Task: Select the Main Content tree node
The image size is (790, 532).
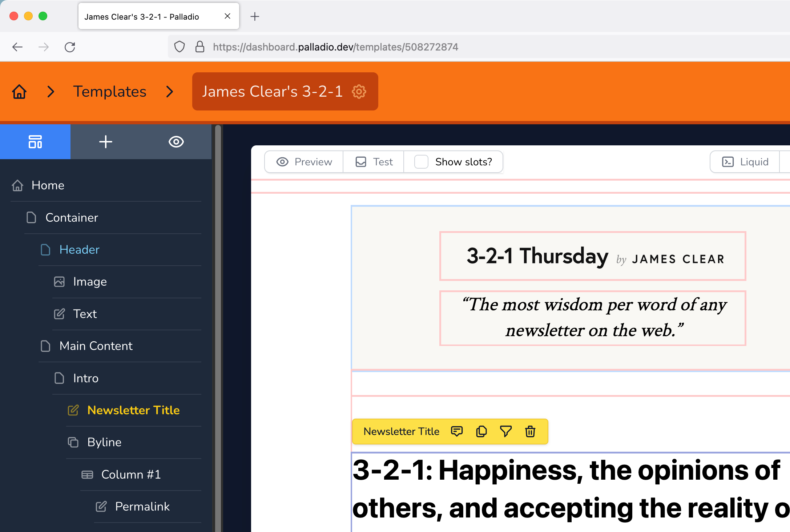Action: 96,346
